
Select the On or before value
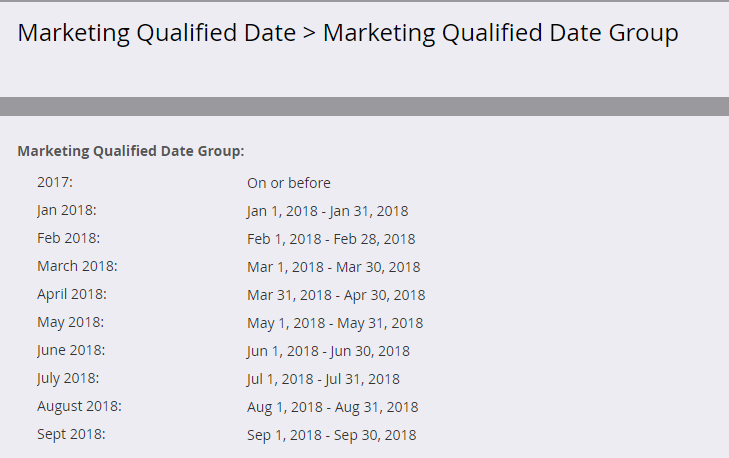tap(289, 183)
